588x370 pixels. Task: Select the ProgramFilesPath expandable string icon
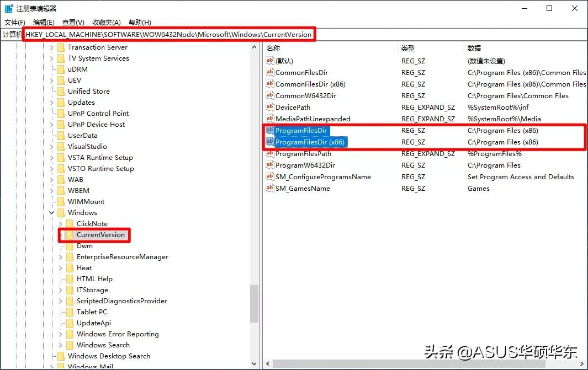[270, 153]
